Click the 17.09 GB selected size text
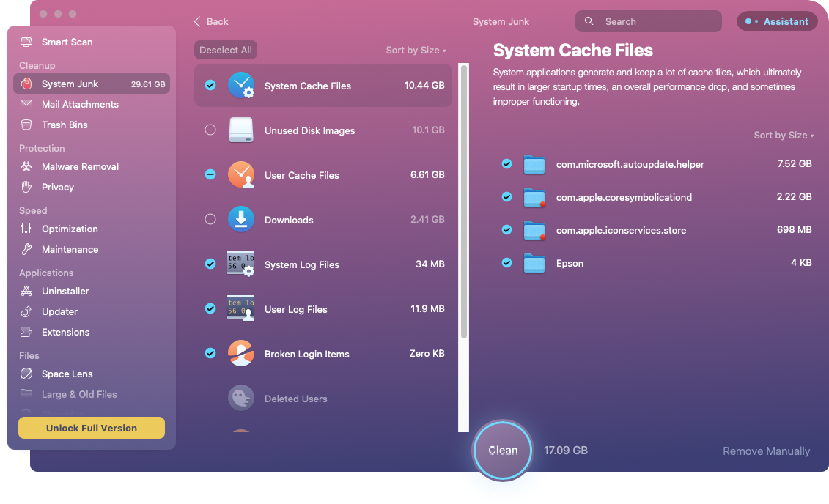 (566, 451)
